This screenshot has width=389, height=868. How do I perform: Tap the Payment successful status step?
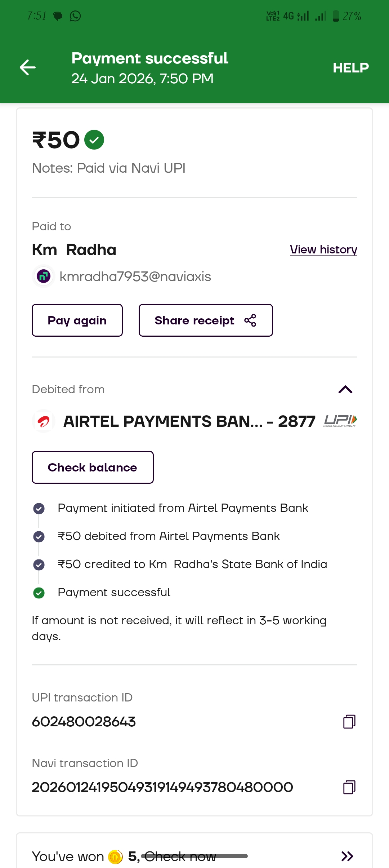(114, 592)
